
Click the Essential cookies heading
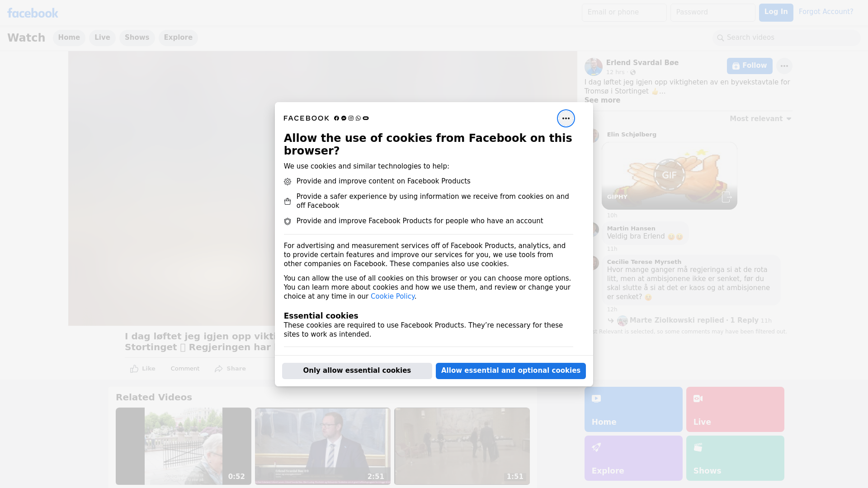[321, 316]
